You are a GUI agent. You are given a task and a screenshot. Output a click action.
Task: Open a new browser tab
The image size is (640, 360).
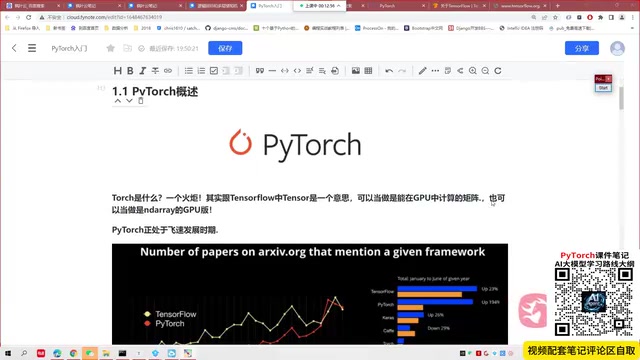click(x=558, y=6)
